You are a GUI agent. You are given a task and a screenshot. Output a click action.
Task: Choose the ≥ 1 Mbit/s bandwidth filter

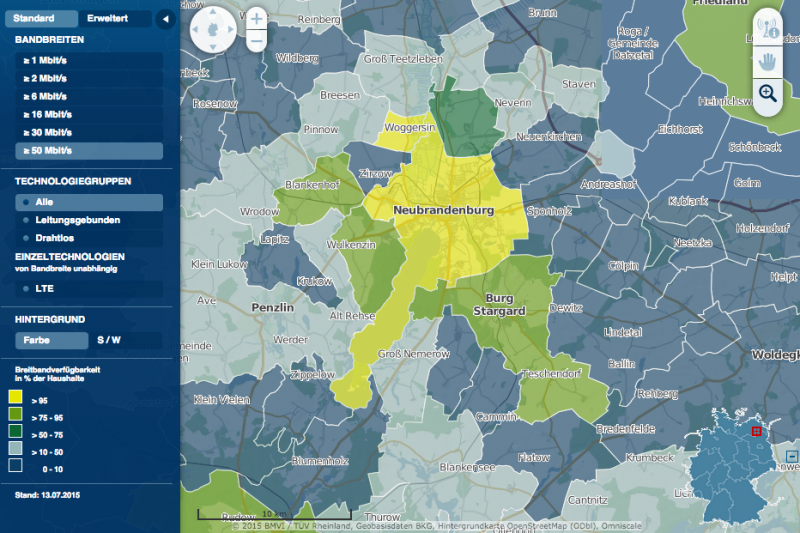(x=45, y=61)
